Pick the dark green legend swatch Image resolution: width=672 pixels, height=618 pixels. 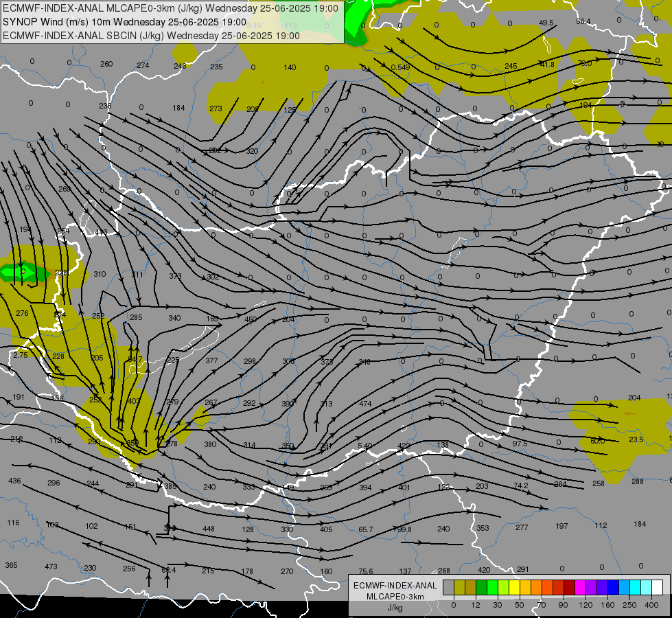pyautogui.click(x=482, y=587)
